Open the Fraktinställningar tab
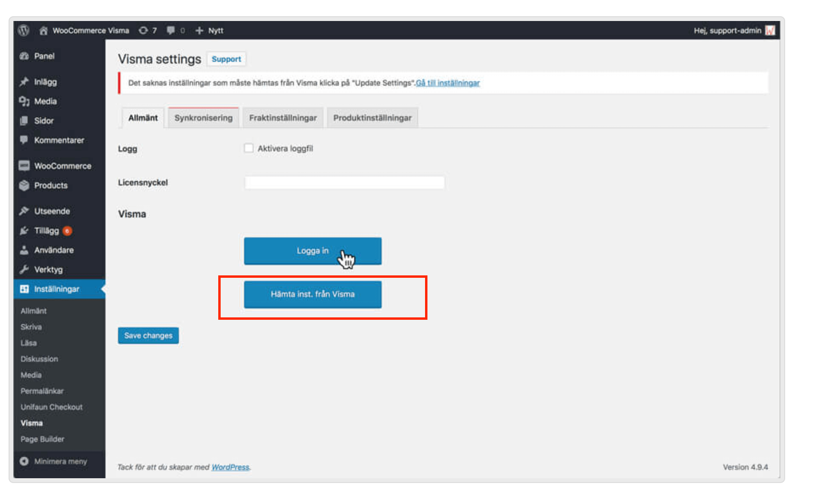The height and width of the screenshot is (504, 831). [283, 118]
